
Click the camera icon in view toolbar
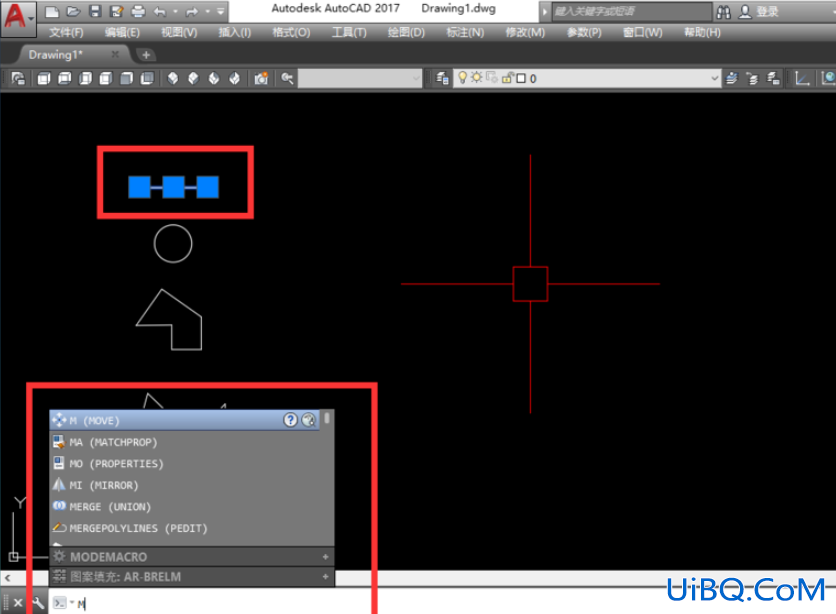(x=261, y=78)
